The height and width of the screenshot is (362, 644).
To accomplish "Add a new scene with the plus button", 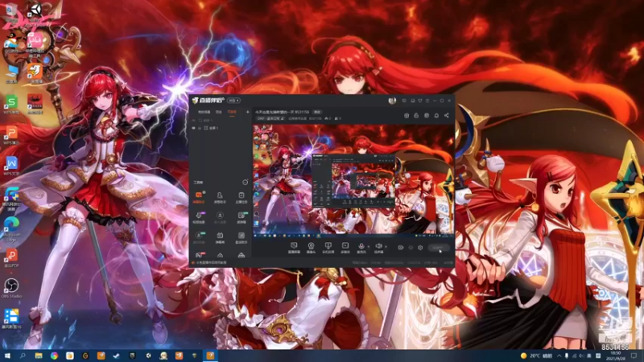I will tap(248, 112).
